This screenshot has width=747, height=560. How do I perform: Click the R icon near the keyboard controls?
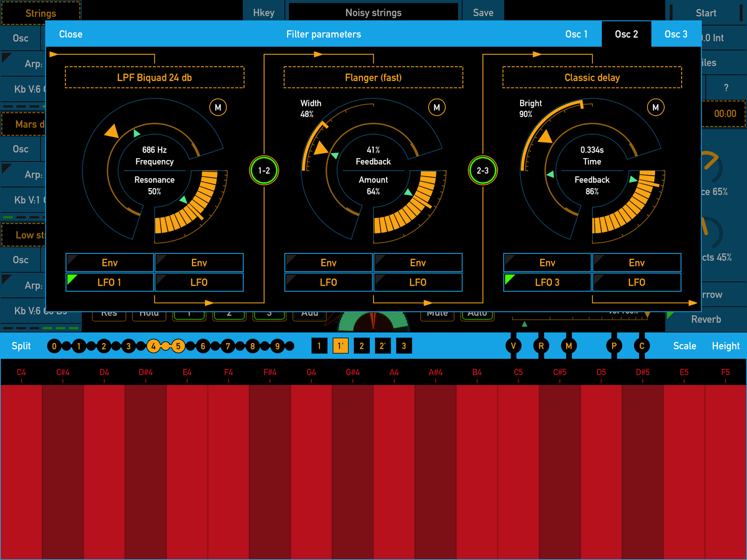click(x=541, y=346)
